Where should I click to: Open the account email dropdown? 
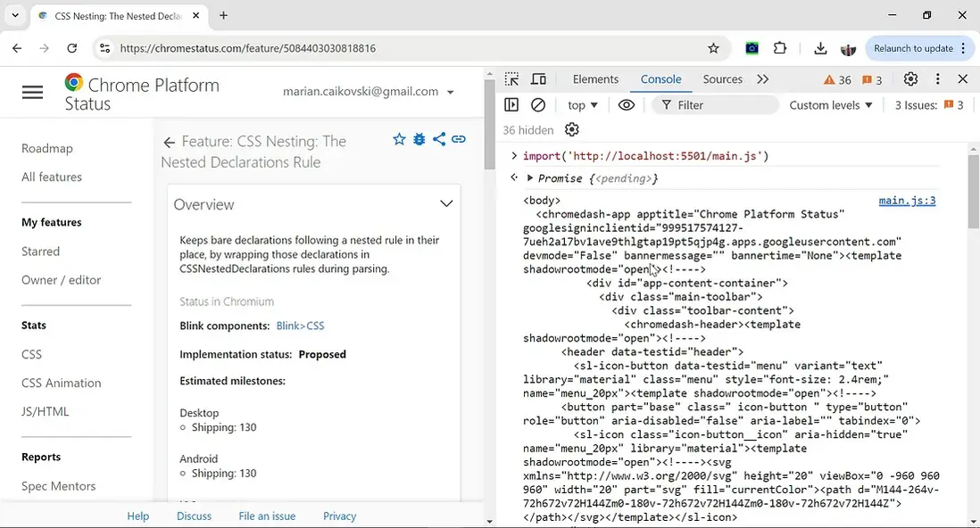pyautogui.click(x=369, y=91)
